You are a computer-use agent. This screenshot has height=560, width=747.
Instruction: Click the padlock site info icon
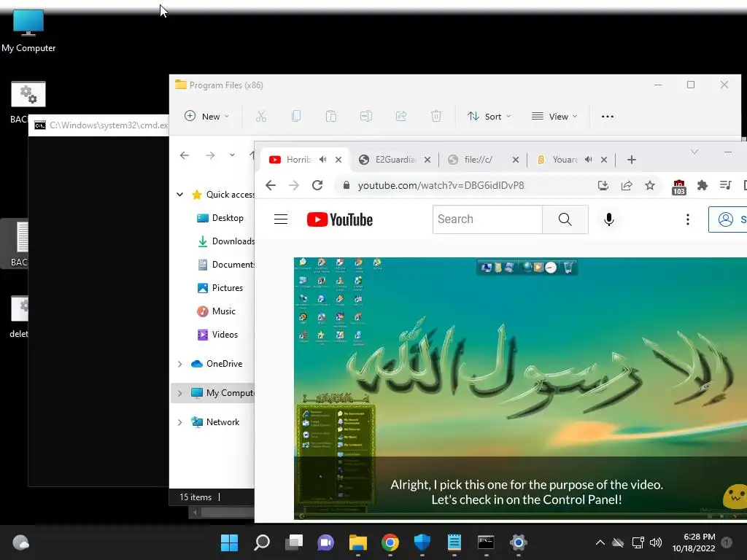(347, 185)
